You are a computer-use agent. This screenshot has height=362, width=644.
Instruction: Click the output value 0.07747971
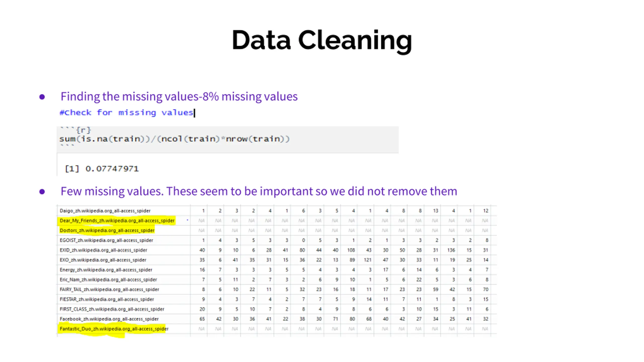[112, 169]
